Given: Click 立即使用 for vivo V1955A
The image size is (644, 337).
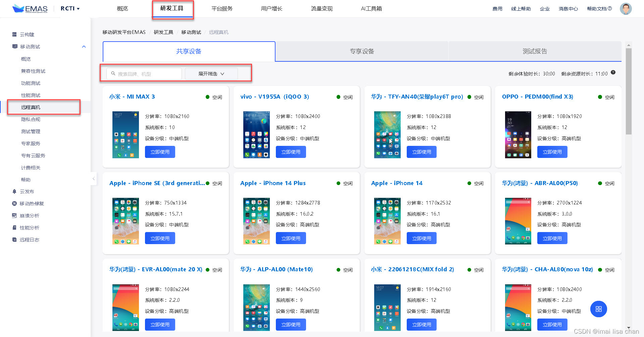Looking at the screenshot, I should [x=291, y=152].
